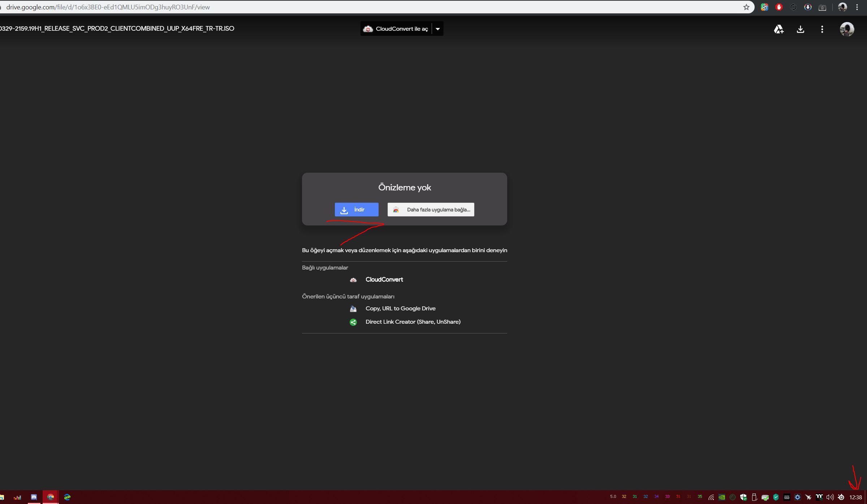Open the volume speaker tray icon
This screenshot has width=867, height=504.
[830, 497]
